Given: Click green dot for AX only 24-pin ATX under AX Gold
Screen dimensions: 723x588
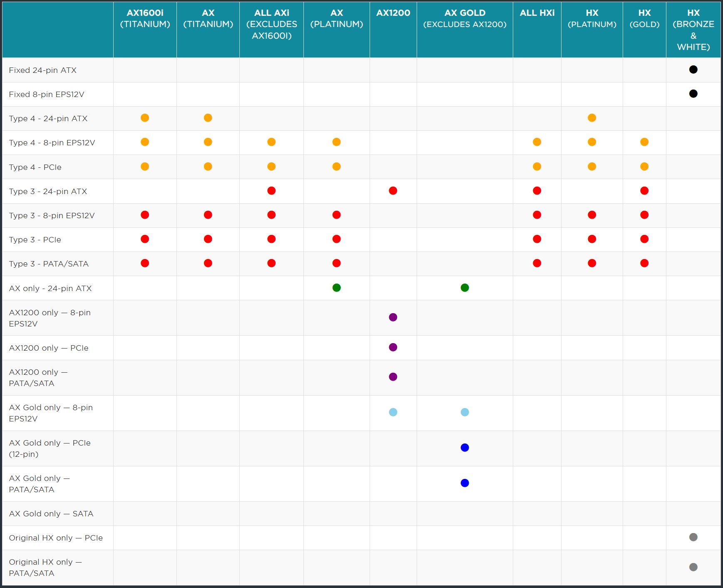Looking at the screenshot, I should click(x=465, y=288).
